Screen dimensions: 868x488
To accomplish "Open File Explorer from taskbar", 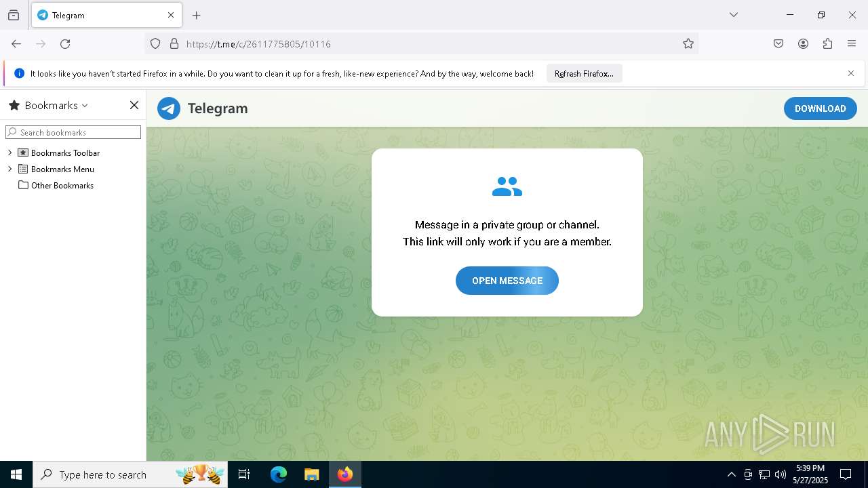I will point(311,474).
